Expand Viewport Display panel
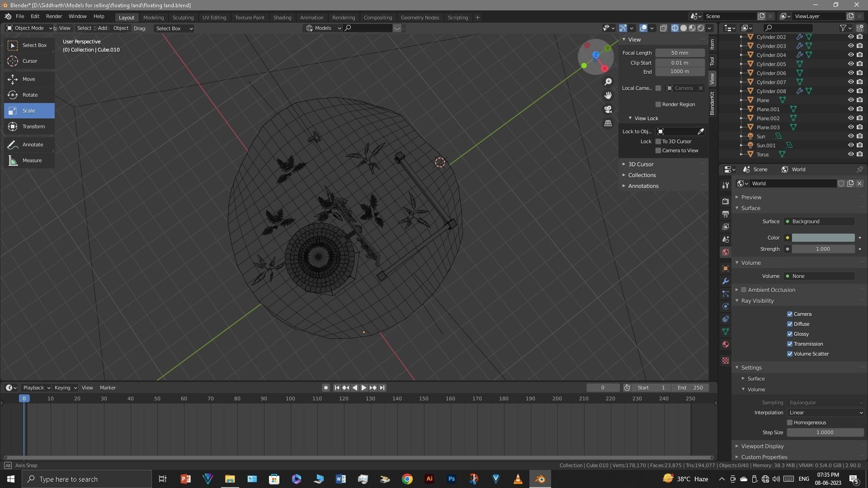 762,446
